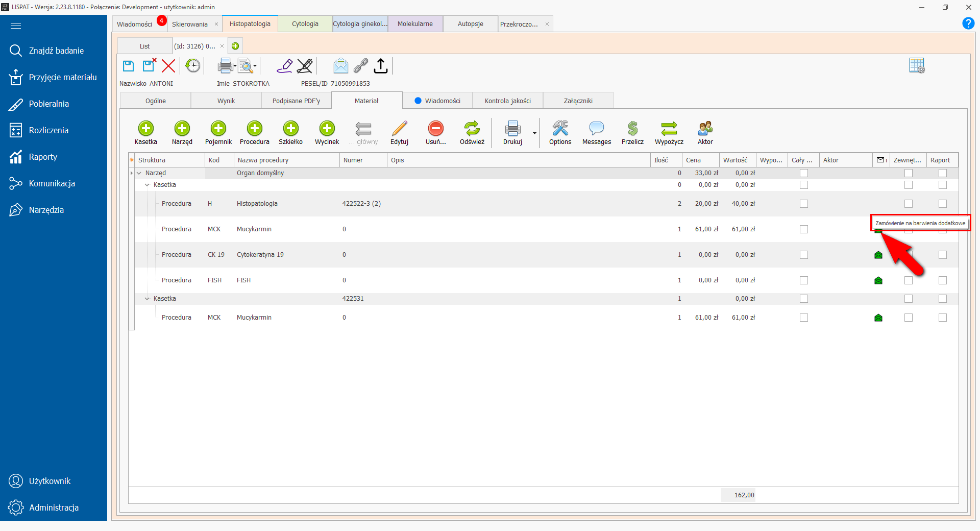Toggle Zewnęt checkbox in FISH row

909,280
